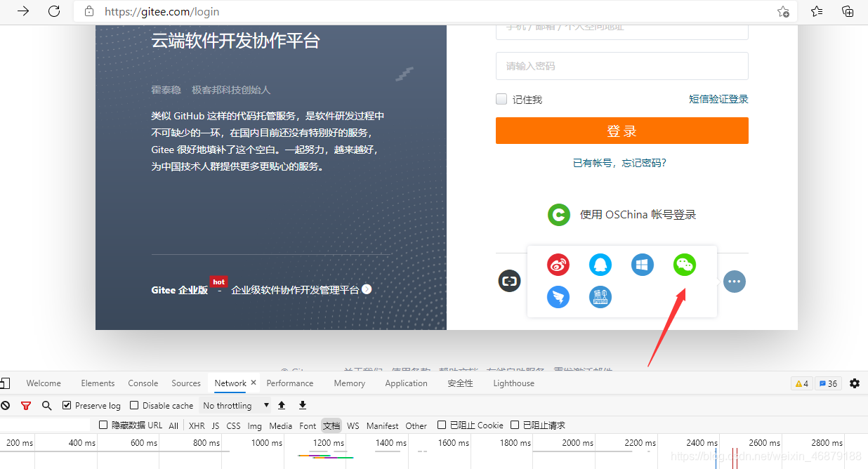Click the import HAR upload arrow
Image resolution: width=868 pixels, height=469 pixels.
(x=282, y=405)
